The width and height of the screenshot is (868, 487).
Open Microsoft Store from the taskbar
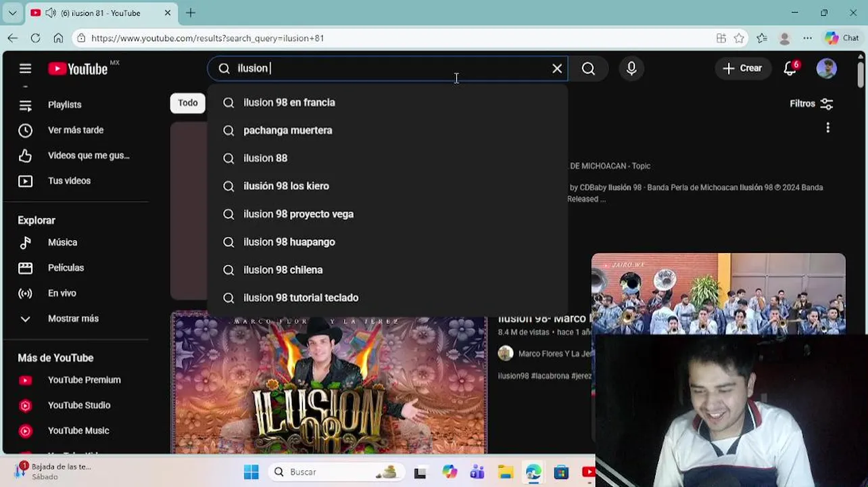pyautogui.click(x=561, y=472)
